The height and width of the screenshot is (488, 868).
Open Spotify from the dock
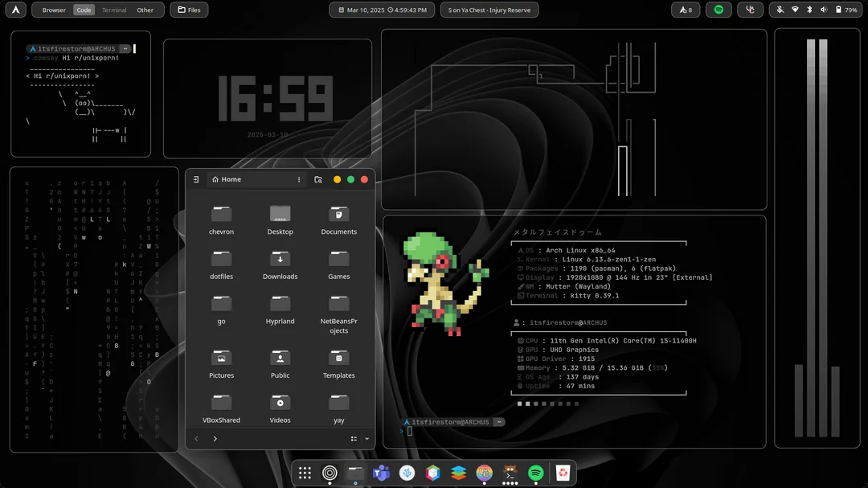coord(536,473)
